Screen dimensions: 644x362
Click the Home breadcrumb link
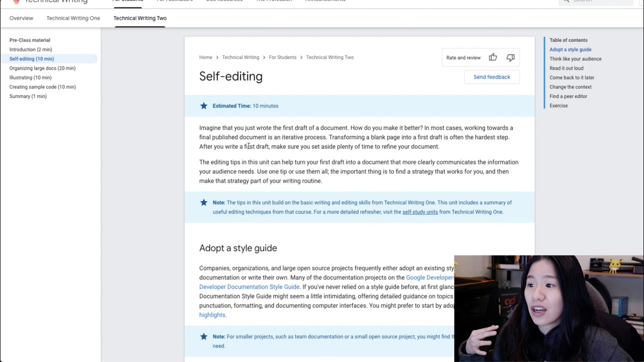pyautogui.click(x=206, y=57)
